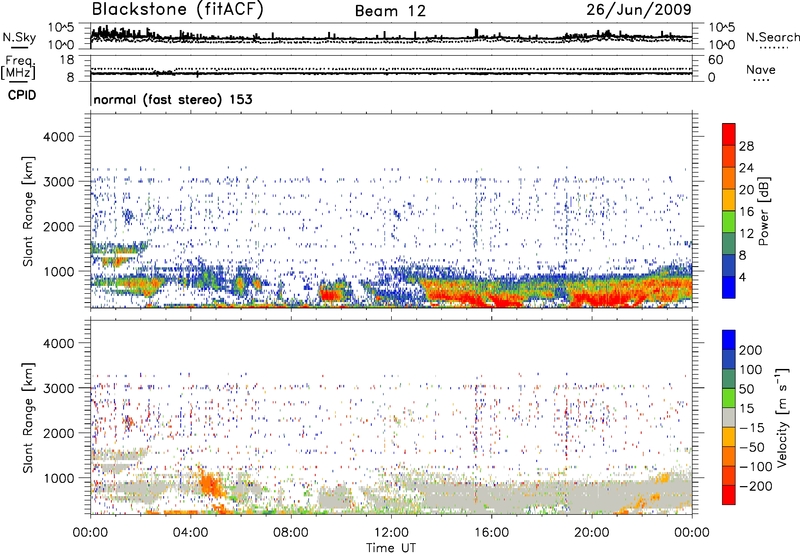Click the 15 label on velocity colorbar
This screenshot has height=554, width=800.
coord(747,409)
